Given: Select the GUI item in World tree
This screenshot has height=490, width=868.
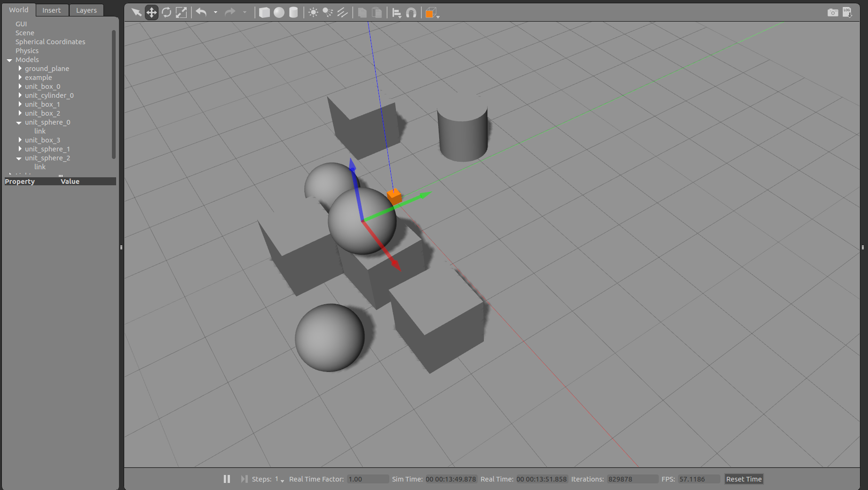Looking at the screenshot, I should [21, 24].
